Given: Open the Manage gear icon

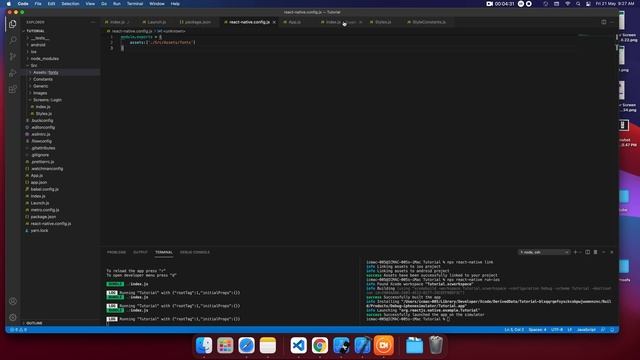Looking at the screenshot, I should pos(13,317).
